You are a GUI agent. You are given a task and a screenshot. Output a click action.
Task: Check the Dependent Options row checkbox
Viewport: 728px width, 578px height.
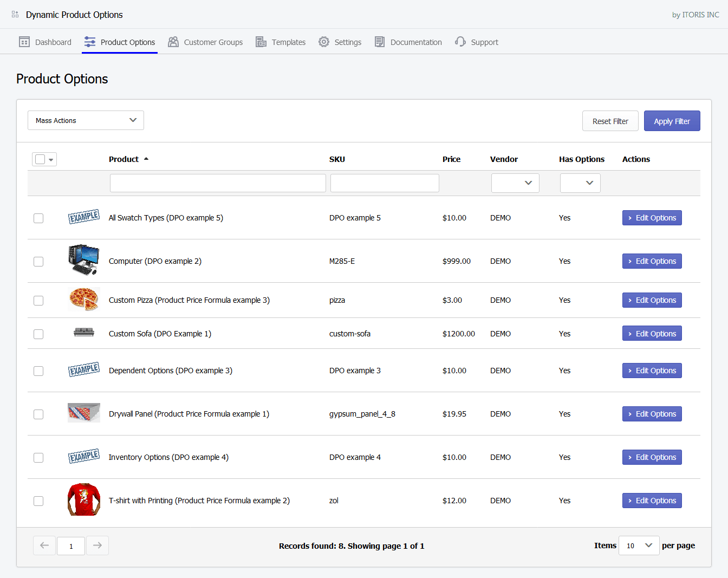point(38,371)
